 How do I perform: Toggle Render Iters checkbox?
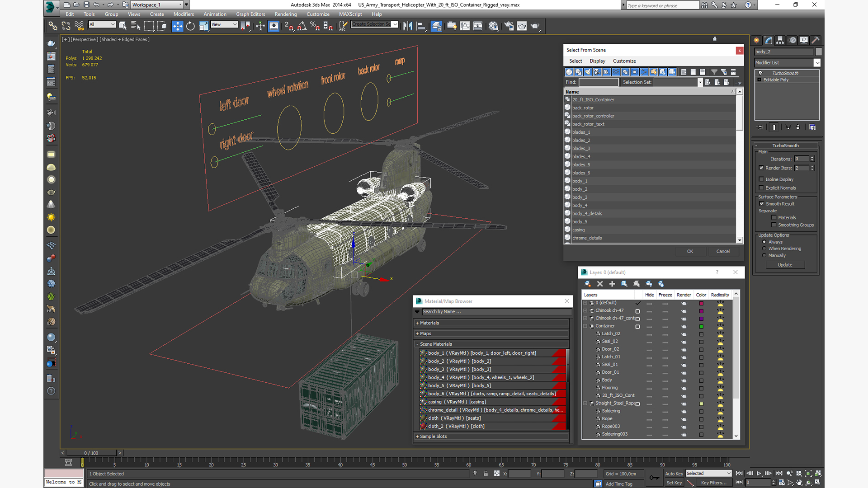(x=761, y=168)
